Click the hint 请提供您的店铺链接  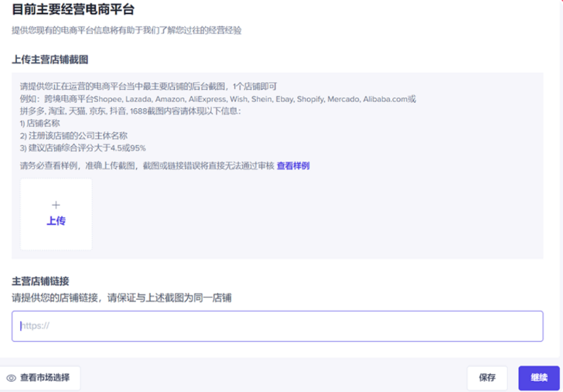tap(121, 298)
